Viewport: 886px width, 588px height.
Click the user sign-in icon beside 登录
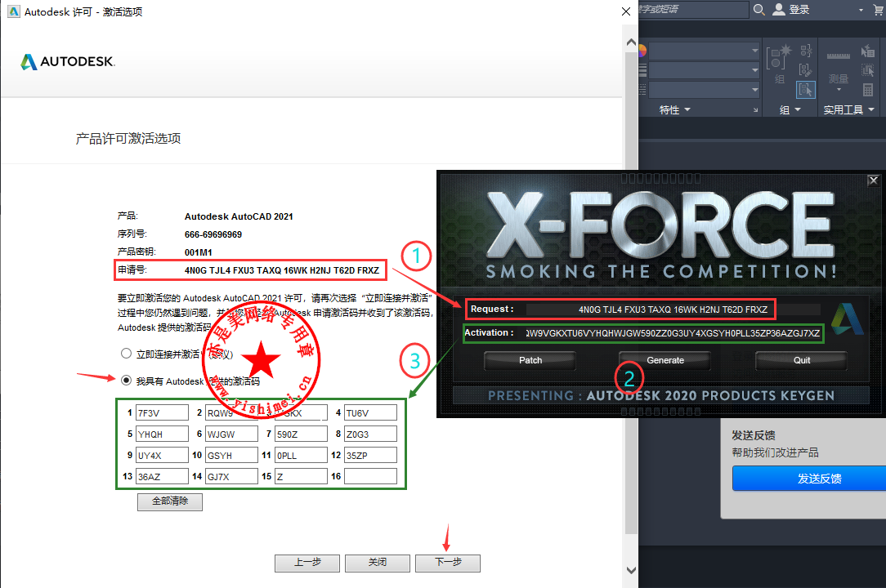(x=779, y=10)
